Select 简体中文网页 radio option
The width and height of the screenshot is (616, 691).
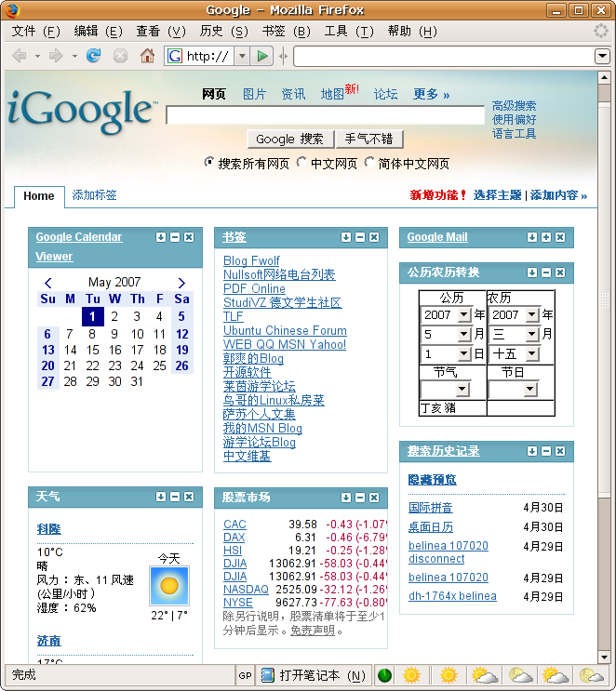coord(369,162)
